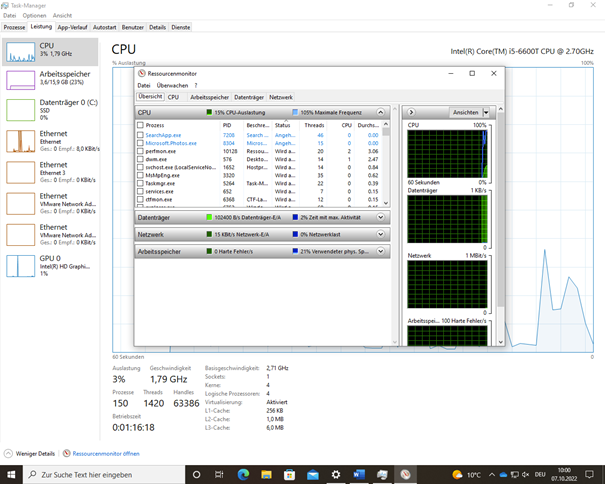Check the Microsoft.Photos.exe checkbox

(x=140, y=143)
